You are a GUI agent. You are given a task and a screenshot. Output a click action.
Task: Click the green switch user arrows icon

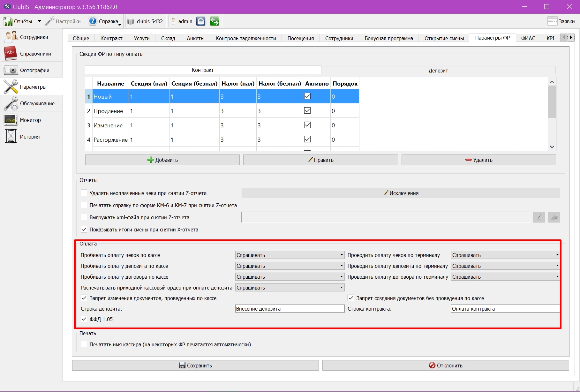[215, 21]
